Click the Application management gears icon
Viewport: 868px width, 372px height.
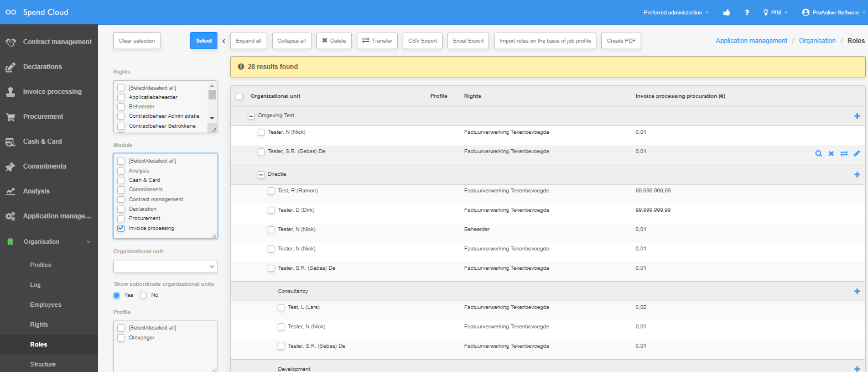[x=11, y=216]
